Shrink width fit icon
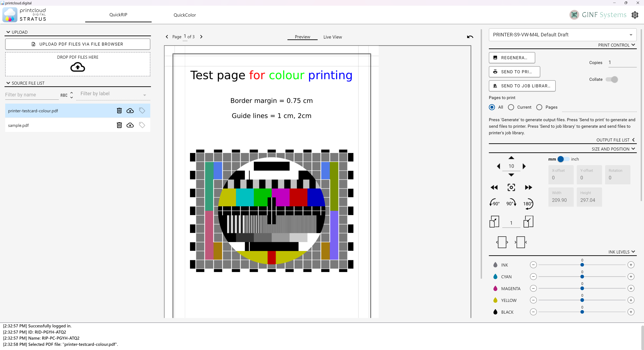The width and height of the screenshot is (644, 350). click(x=521, y=242)
